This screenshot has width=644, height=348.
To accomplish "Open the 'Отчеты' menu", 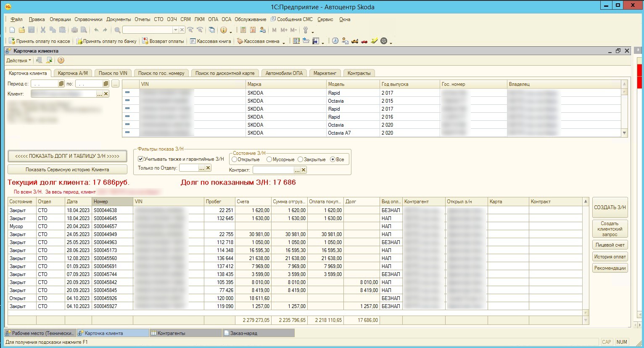I will (x=142, y=19).
